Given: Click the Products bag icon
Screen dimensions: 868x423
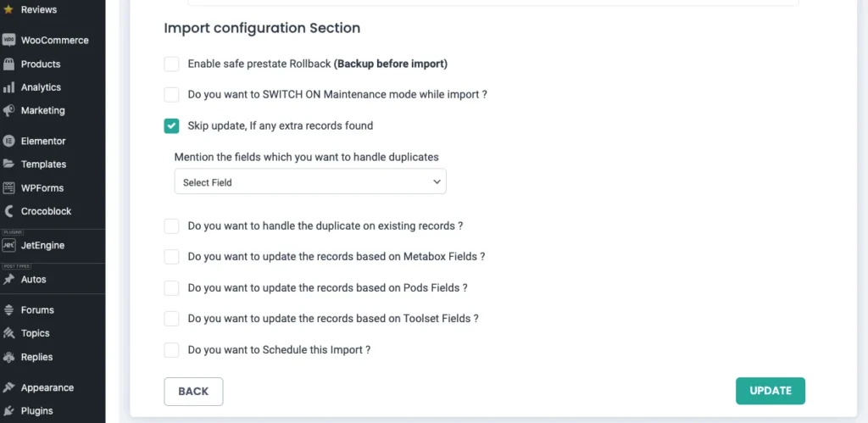Looking at the screenshot, I should pos(9,64).
